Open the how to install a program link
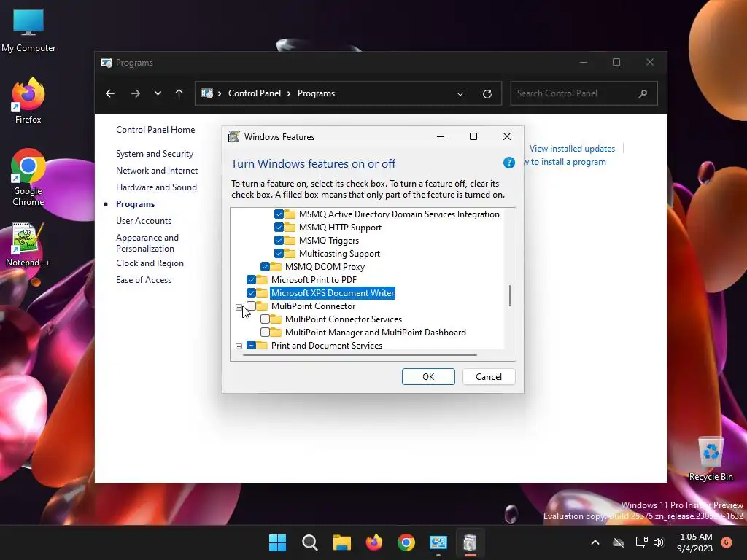 (565, 162)
